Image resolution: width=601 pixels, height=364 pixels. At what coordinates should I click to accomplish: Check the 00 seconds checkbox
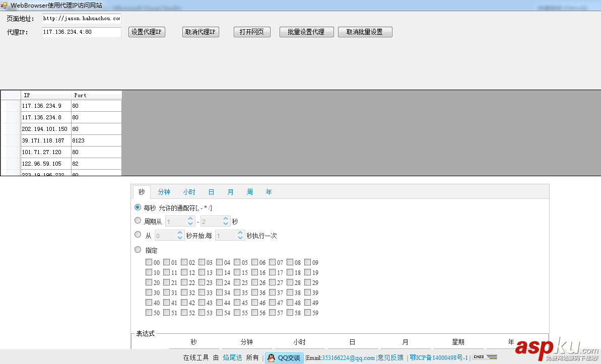click(149, 262)
